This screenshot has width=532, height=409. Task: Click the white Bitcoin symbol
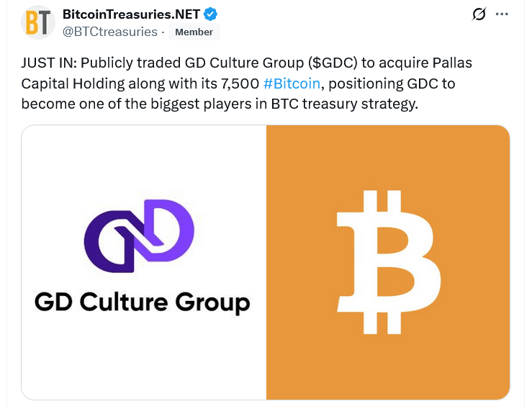click(389, 263)
